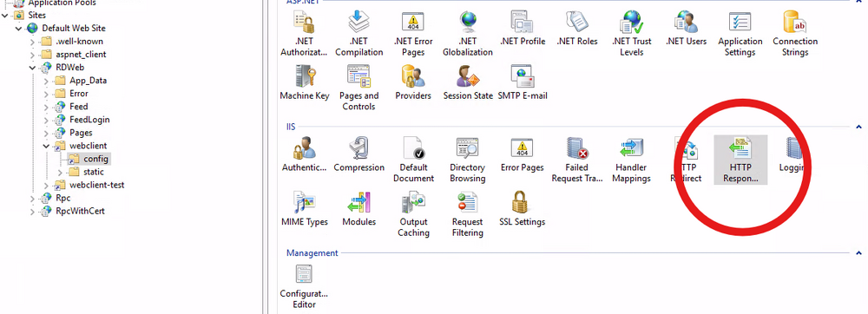The width and height of the screenshot is (868, 314).
Task: Expand the static folder node
Action: click(x=60, y=172)
